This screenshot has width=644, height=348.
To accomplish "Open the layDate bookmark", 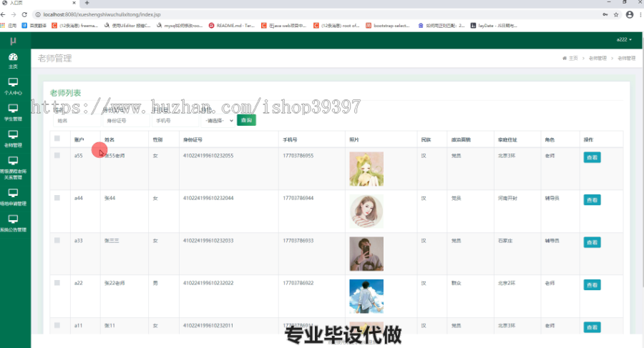I will [x=494, y=26].
